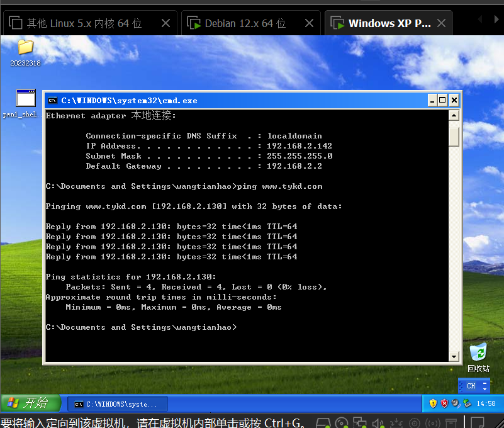Click the VMware hard disk status icon
The width and height of the screenshot is (504, 428).
(x=323, y=422)
